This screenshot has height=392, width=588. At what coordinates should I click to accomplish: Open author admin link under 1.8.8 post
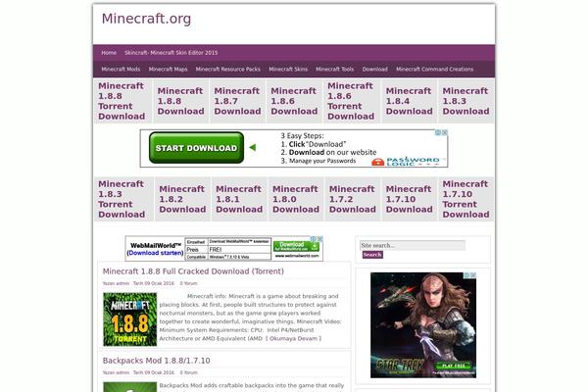[122, 283]
